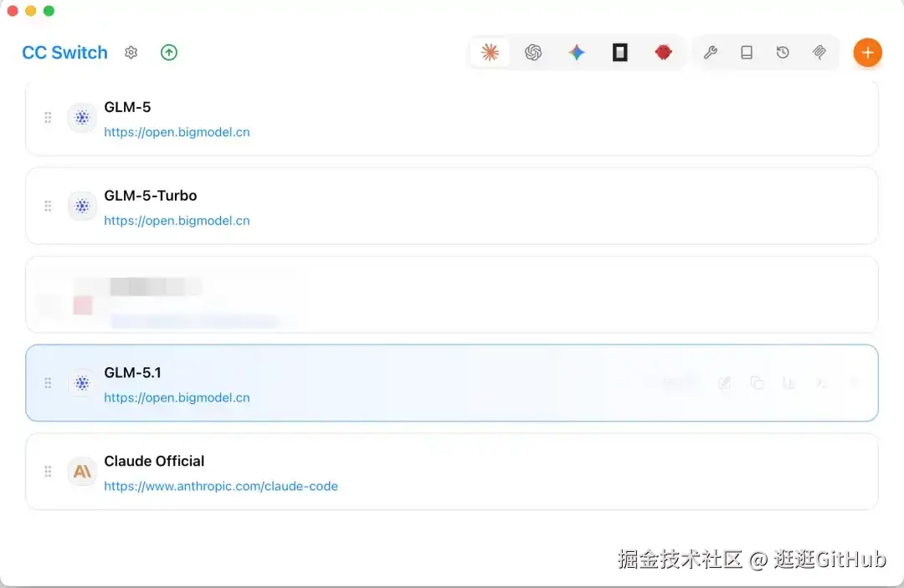Select the black square app tab
Viewport: 904px width, 588px height.
coord(619,53)
